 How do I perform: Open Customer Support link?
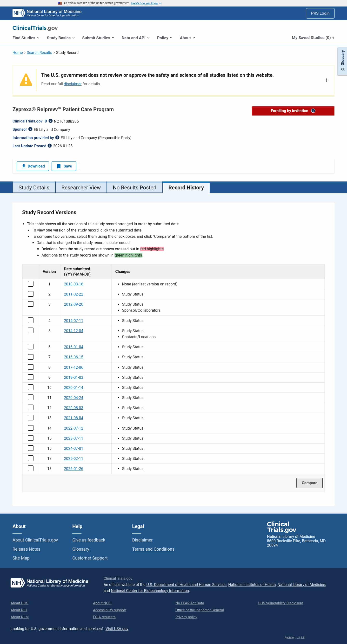[x=90, y=558]
